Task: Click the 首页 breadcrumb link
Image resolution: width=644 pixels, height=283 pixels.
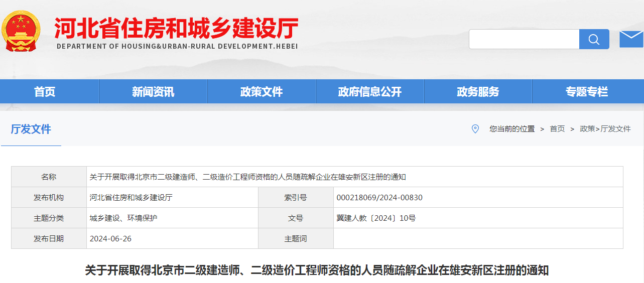Action: (x=557, y=129)
